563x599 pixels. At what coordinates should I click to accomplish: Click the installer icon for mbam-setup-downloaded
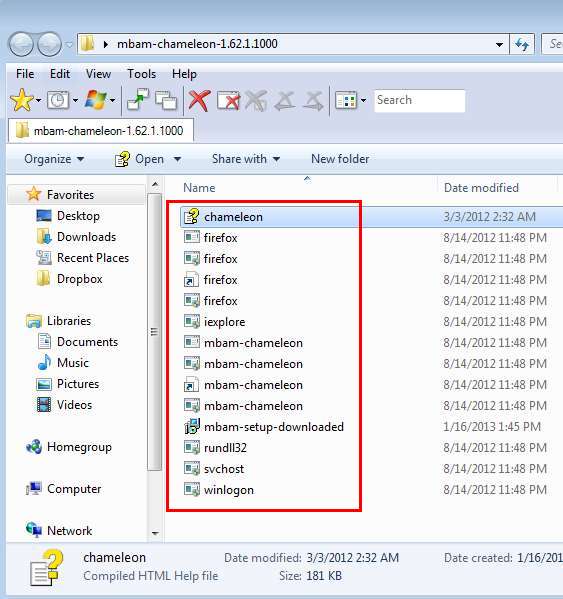[x=192, y=426]
